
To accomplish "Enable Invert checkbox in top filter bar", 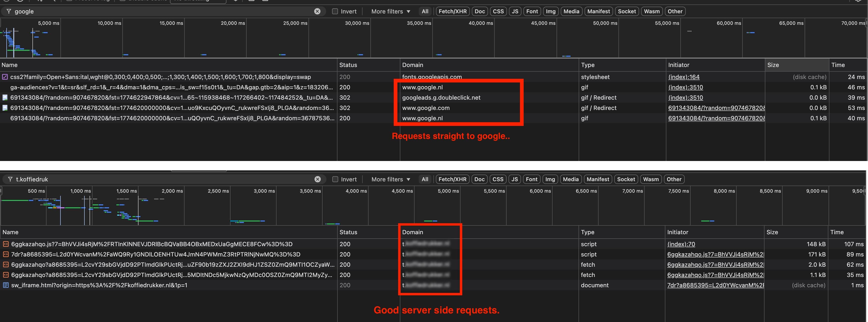I will pos(335,11).
